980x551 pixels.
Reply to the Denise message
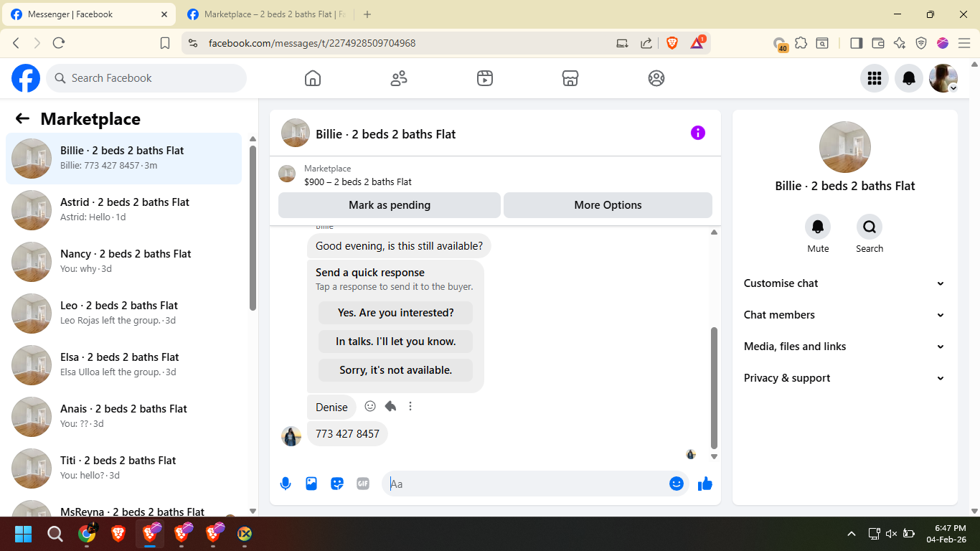[390, 406]
